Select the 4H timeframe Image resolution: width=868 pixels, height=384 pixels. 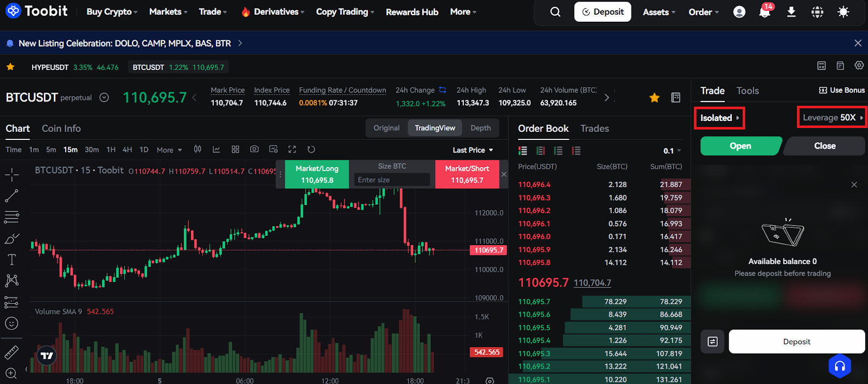pyautogui.click(x=127, y=150)
